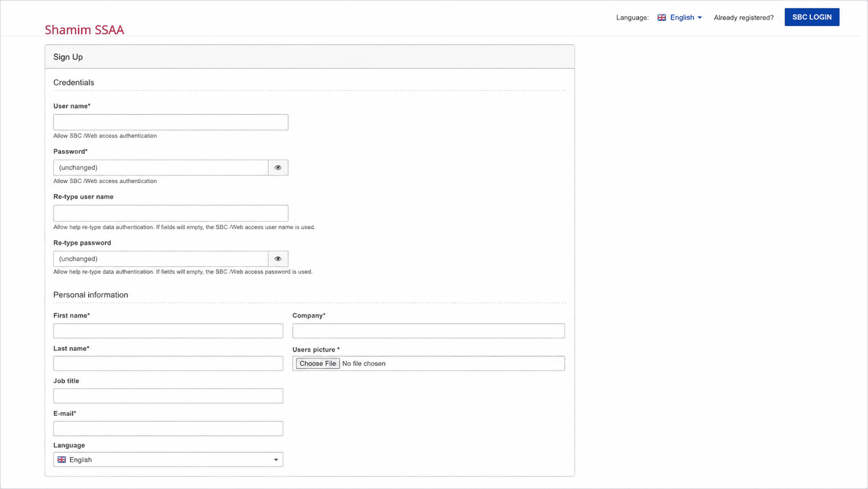
Task: Expand the Language select at form bottom
Action: pyautogui.click(x=168, y=459)
